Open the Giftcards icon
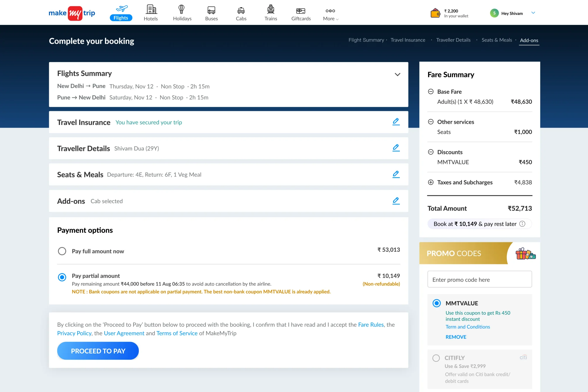Screen dimensions: 588x392 [x=301, y=11]
